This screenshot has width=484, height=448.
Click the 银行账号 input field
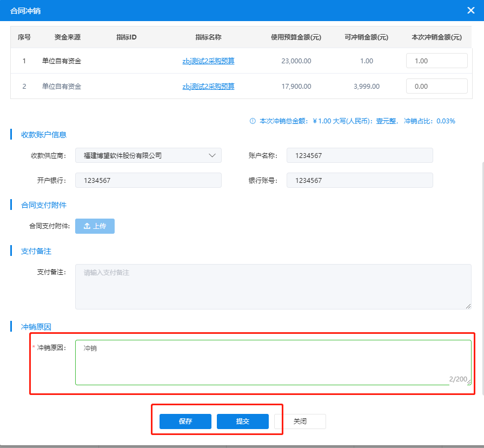click(360, 180)
